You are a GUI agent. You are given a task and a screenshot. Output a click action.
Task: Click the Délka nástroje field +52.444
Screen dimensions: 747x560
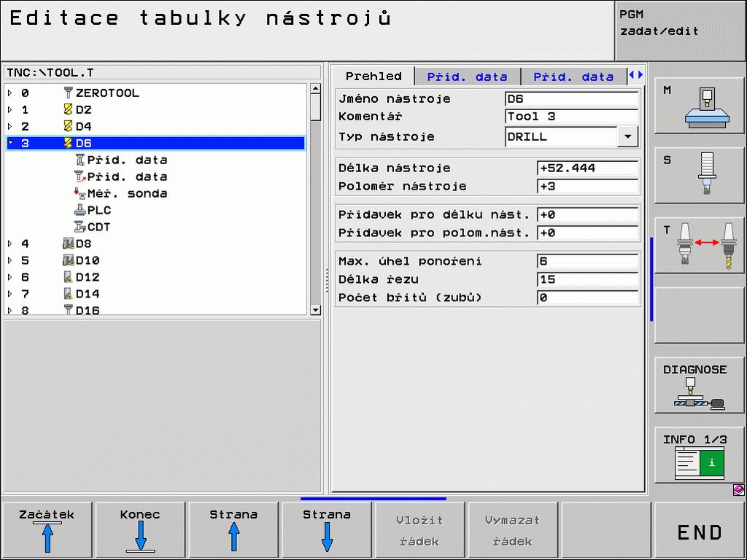[x=587, y=168]
